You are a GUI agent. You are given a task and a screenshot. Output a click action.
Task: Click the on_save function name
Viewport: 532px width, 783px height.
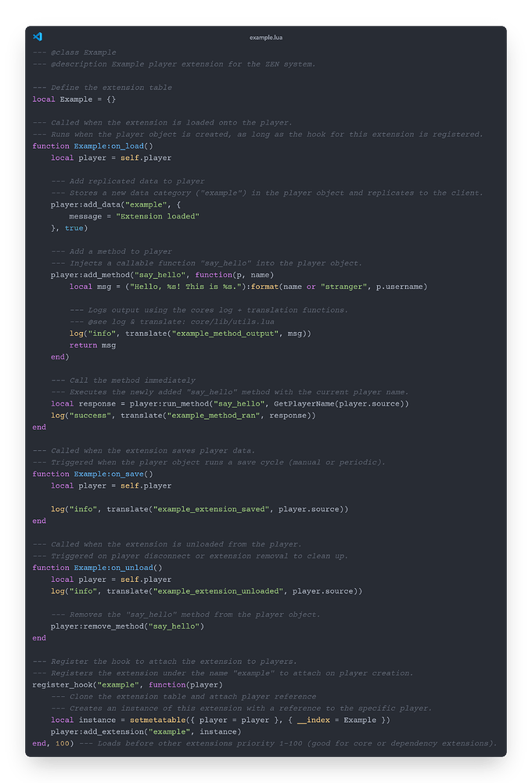(x=125, y=474)
